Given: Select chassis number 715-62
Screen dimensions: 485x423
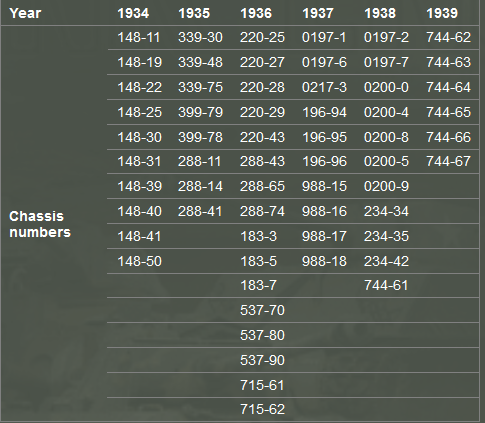Looking at the screenshot, I should [x=262, y=409].
